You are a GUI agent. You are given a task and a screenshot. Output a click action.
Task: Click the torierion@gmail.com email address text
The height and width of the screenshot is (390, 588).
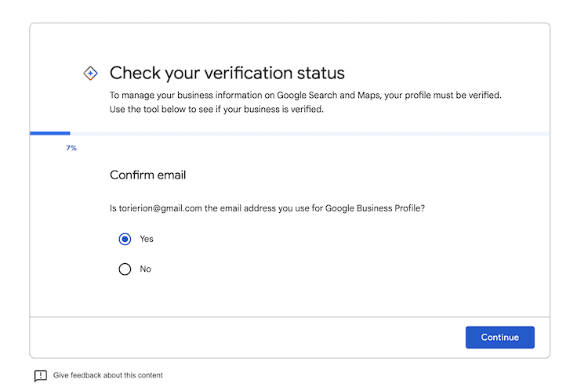click(161, 208)
